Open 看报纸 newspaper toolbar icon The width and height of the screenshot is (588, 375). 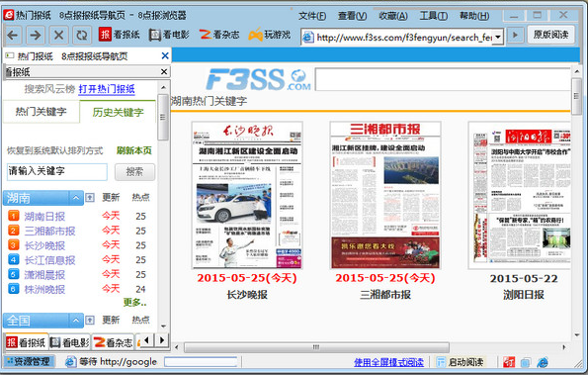tap(120, 35)
